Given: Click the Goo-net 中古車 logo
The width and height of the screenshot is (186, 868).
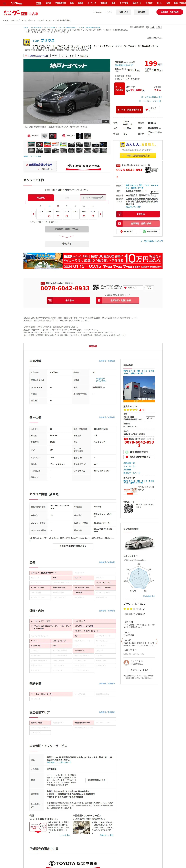Looking at the screenshot, I should (x=21, y=13).
